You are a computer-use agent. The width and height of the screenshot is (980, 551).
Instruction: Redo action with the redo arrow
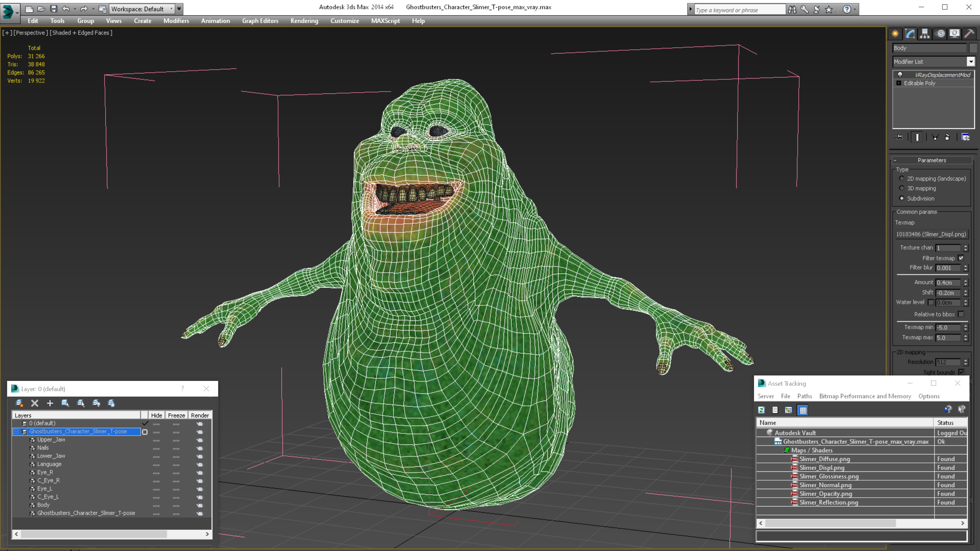point(84,9)
